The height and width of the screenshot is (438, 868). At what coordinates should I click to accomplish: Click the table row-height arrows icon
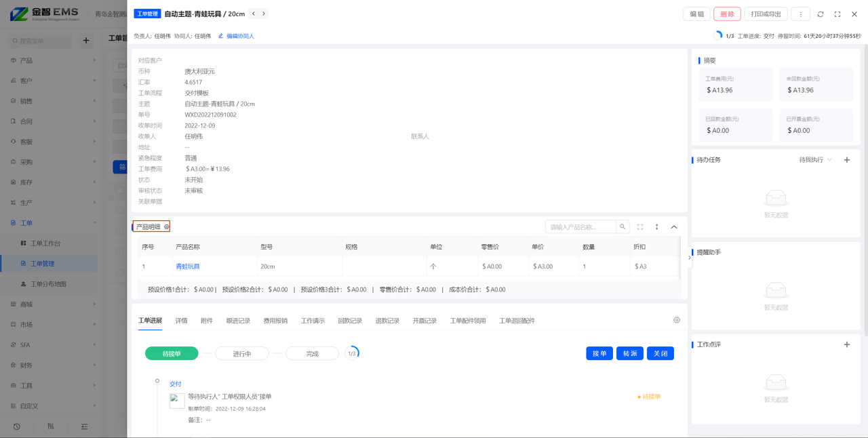coord(656,227)
